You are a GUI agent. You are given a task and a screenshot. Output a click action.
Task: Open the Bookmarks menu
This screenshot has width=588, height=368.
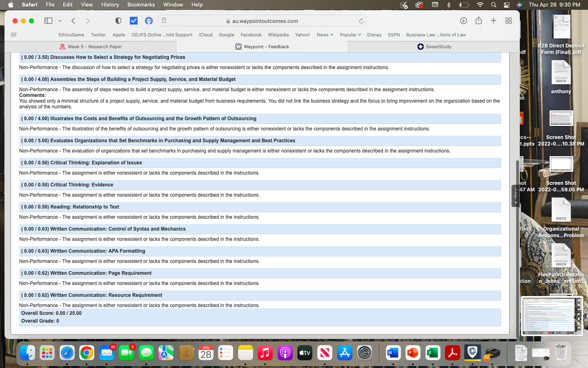(141, 4)
